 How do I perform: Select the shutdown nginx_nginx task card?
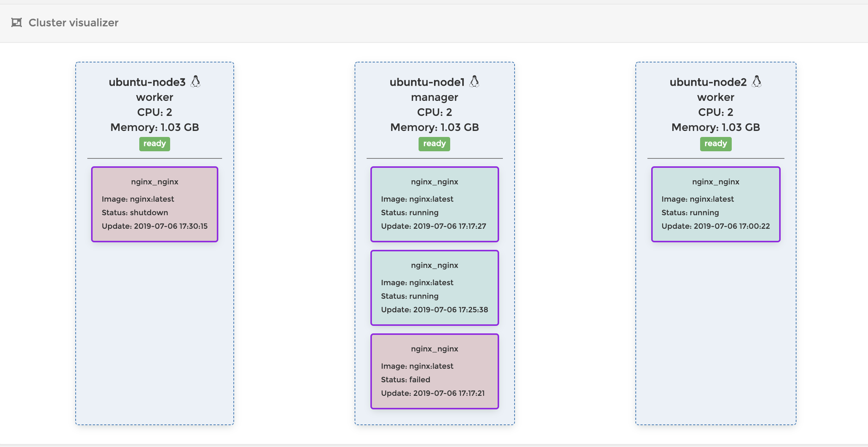(x=154, y=204)
